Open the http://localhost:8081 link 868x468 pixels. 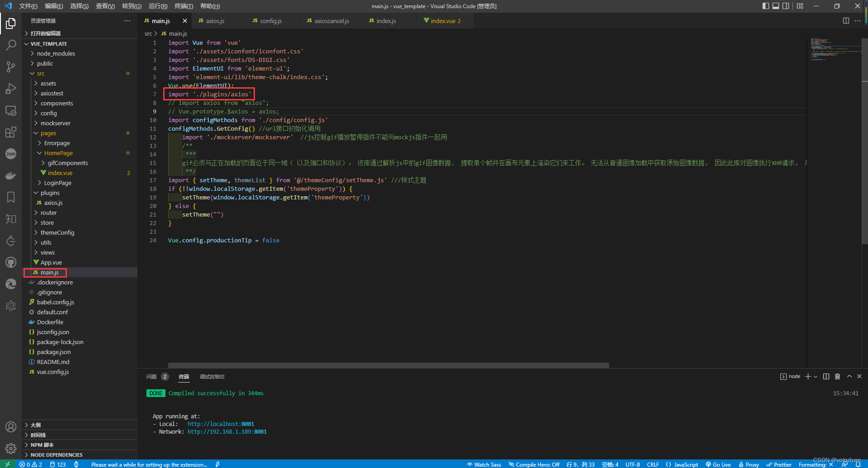pos(221,424)
